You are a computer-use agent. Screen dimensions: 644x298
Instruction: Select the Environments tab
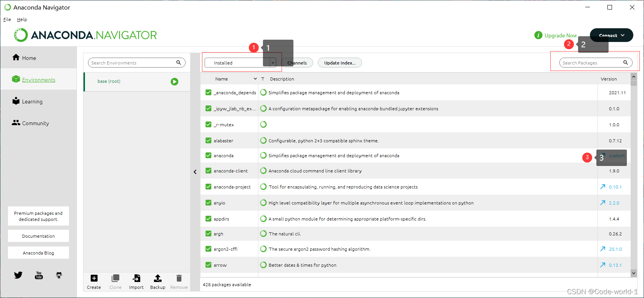[x=38, y=79]
